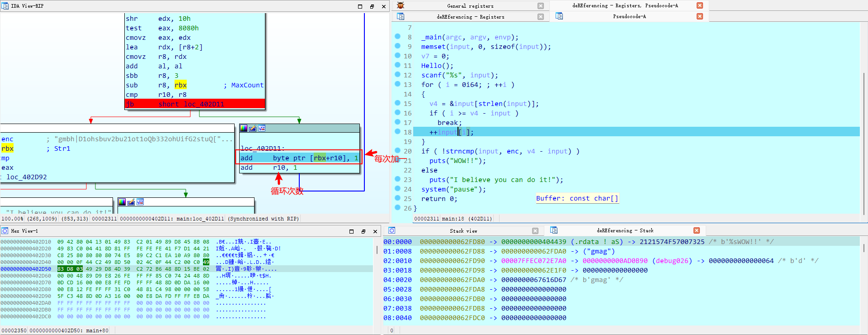Toggle breakpoint dot on pseudocode line 9
This screenshot has height=335, width=868.
coord(397,46)
